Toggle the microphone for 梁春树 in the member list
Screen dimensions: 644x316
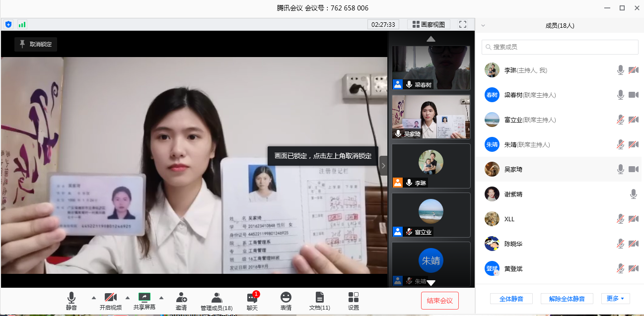click(x=620, y=95)
